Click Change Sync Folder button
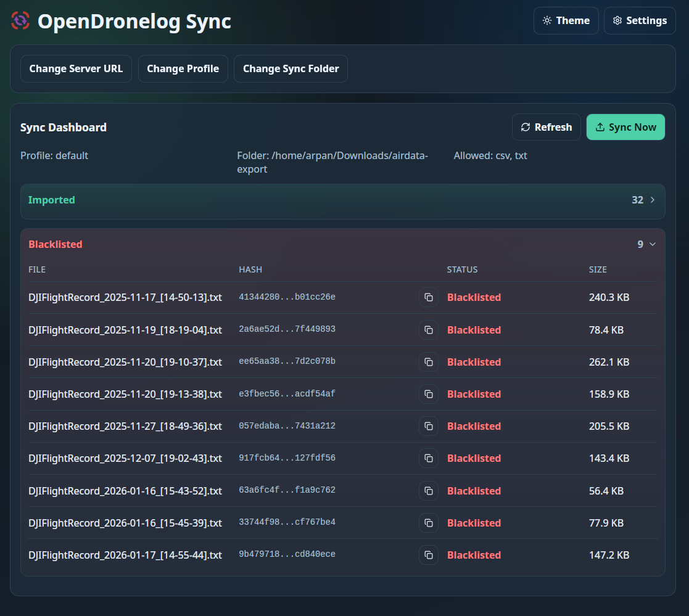The height and width of the screenshot is (616, 689). (x=291, y=68)
